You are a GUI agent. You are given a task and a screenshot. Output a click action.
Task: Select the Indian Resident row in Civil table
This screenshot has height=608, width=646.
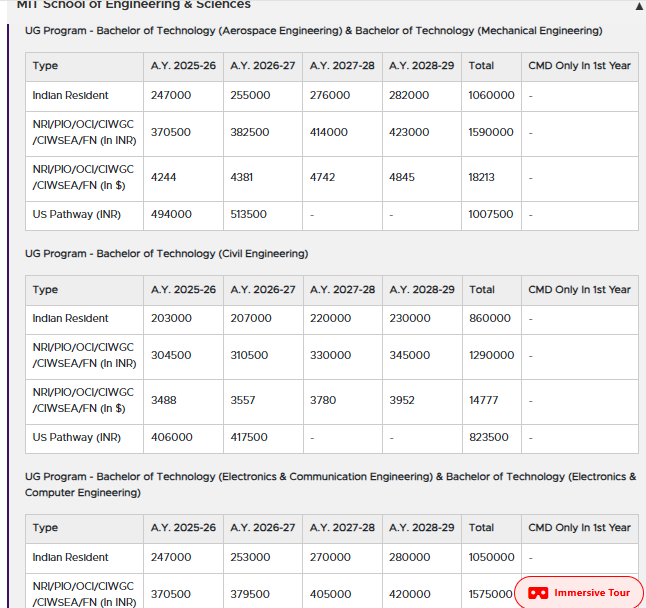pos(70,318)
